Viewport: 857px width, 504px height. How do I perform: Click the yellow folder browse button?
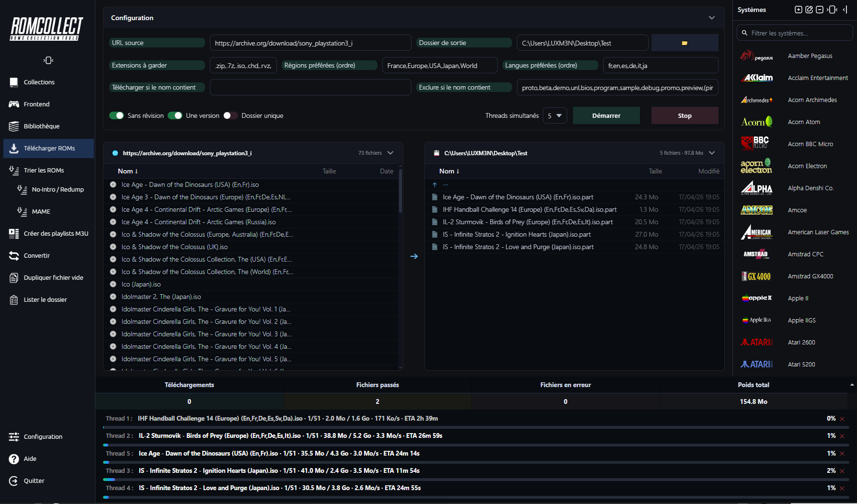coord(685,43)
